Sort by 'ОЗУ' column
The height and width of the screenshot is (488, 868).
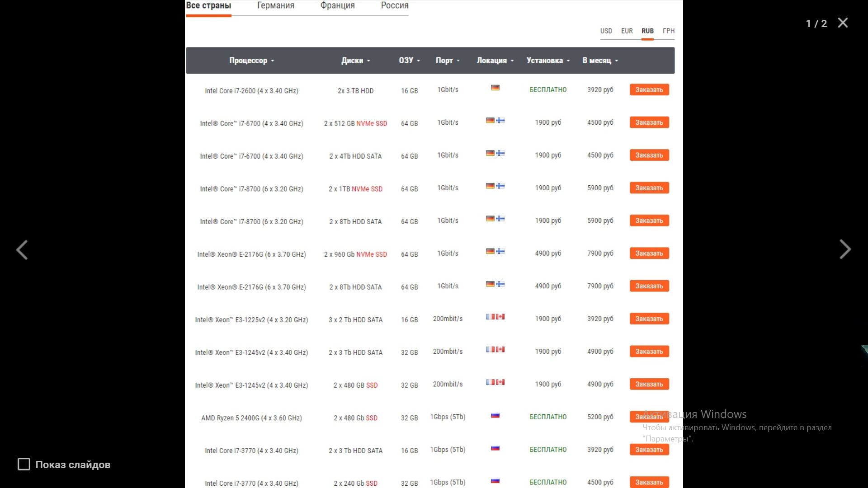410,61
